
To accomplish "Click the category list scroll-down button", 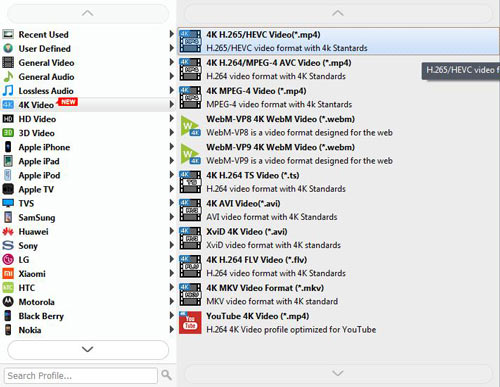I will tap(88, 349).
